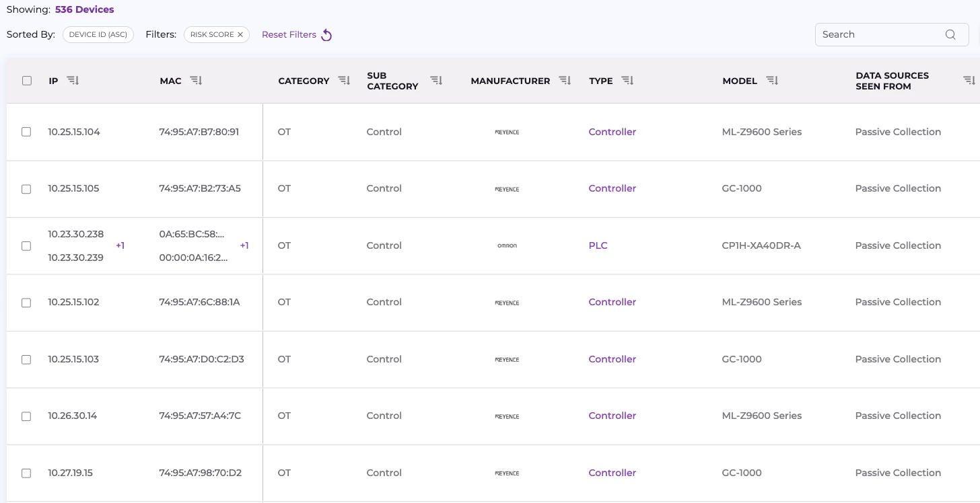The image size is (980, 503).
Task: Click the magnifier icon in Search box
Action: click(950, 35)
